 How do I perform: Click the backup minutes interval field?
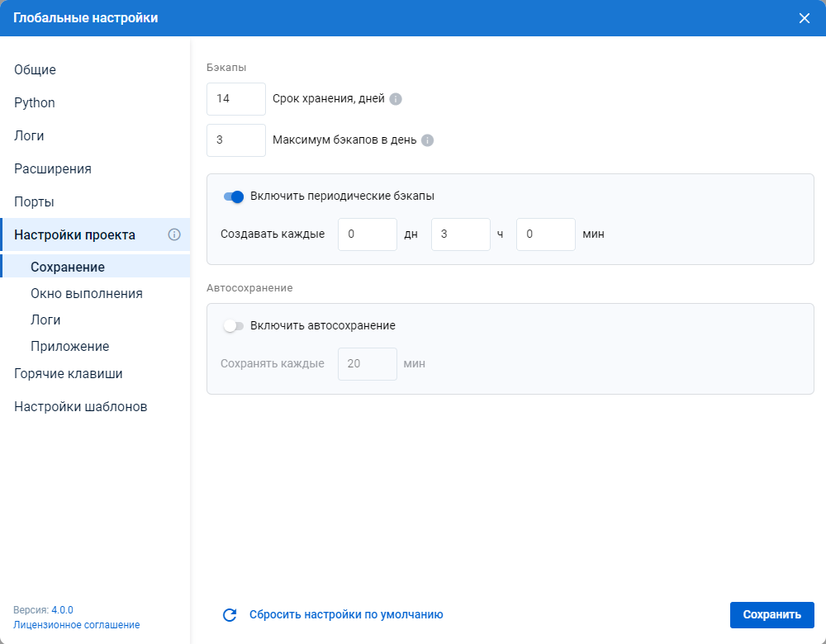coord(546,234)
